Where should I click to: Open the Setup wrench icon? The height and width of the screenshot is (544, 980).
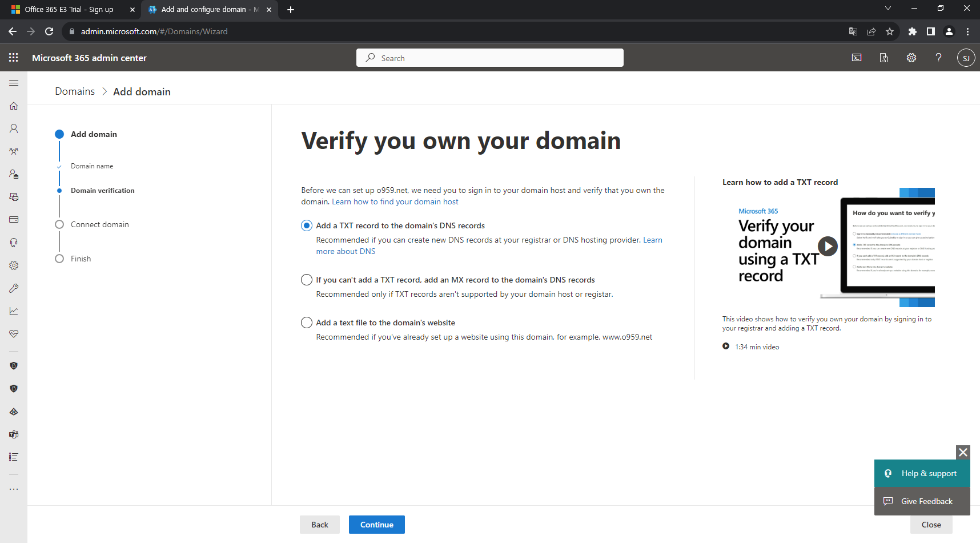[14, 288]
